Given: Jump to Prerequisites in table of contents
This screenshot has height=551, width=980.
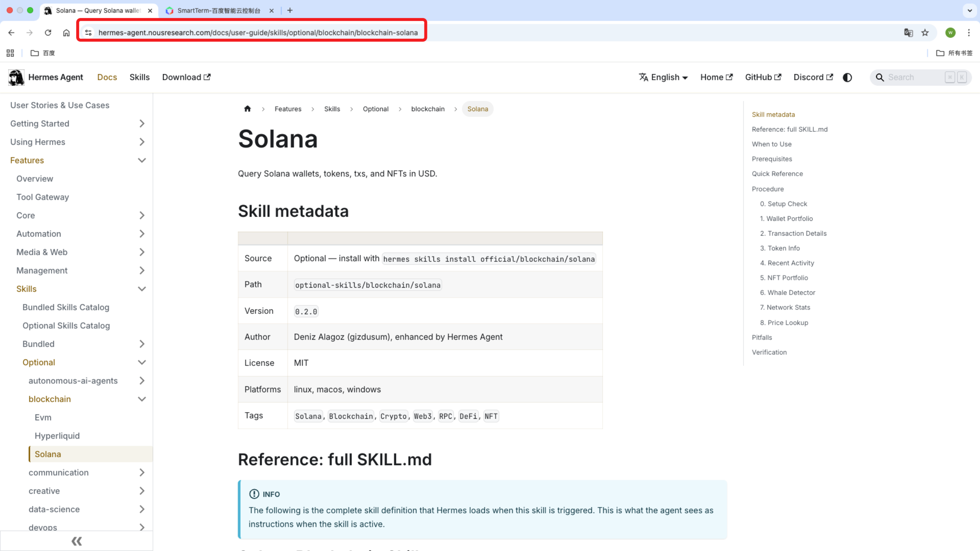Looking at the screenshot, I should click(772, 159).
